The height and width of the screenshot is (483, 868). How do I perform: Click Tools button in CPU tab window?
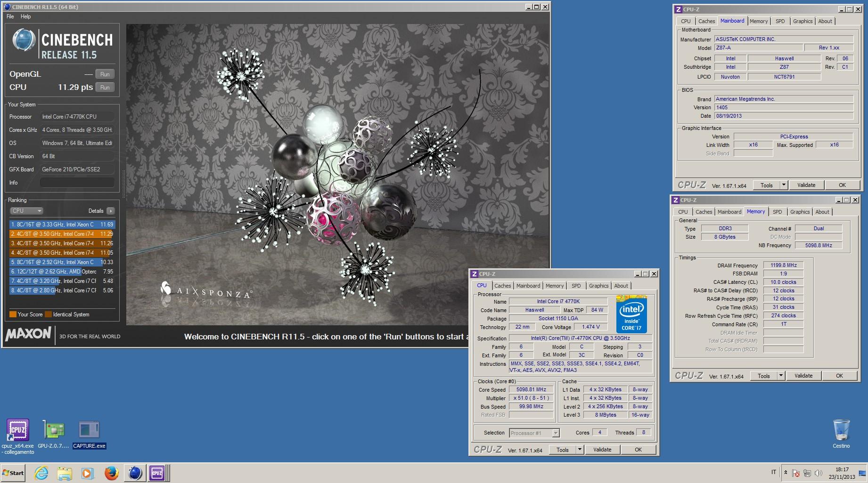point(563,450)
